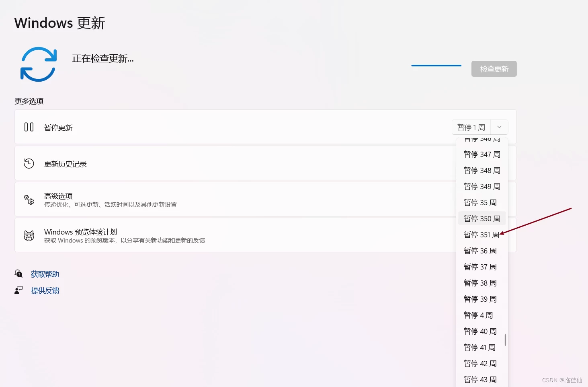Screen dimensions: 588x387
Task: Click the history clock icon beside 更新历史记录
Action: pos(29,163)
